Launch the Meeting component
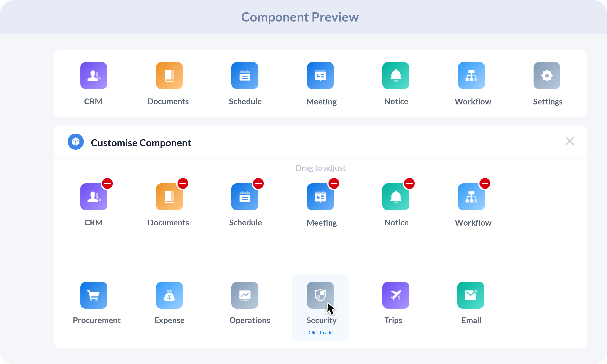 click(321, 76)
